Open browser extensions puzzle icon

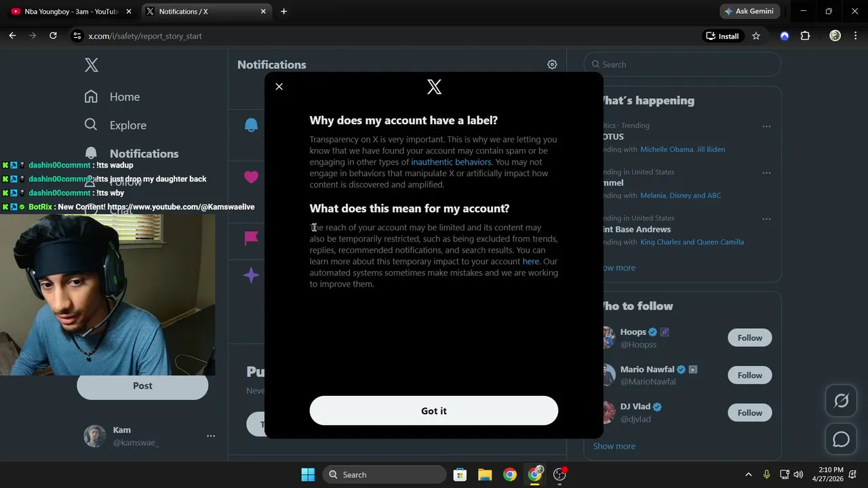(x=806, y=36)
